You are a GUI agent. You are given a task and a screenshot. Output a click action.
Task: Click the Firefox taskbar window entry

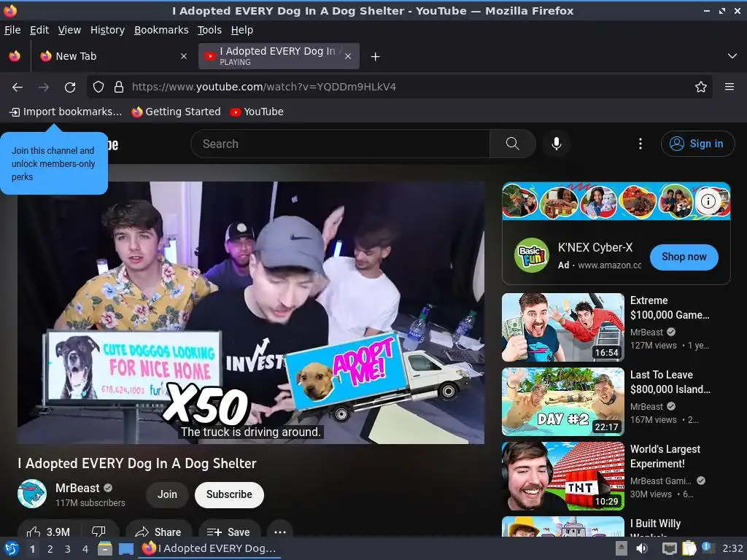209,548
